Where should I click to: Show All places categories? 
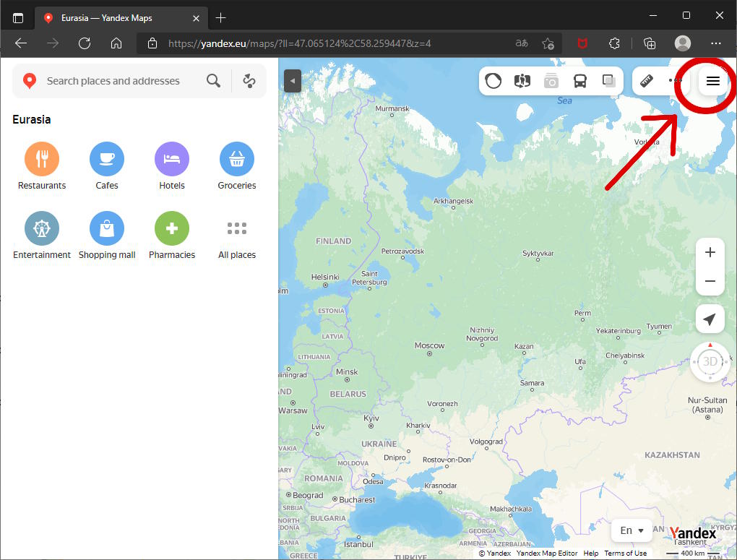(237, 235)
